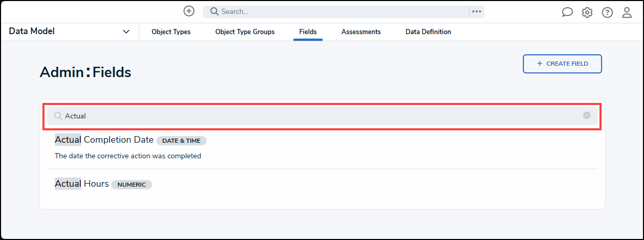The image size is (644, 240).
Task: Click the NUMERIC type badge
Action: point(131,184)
